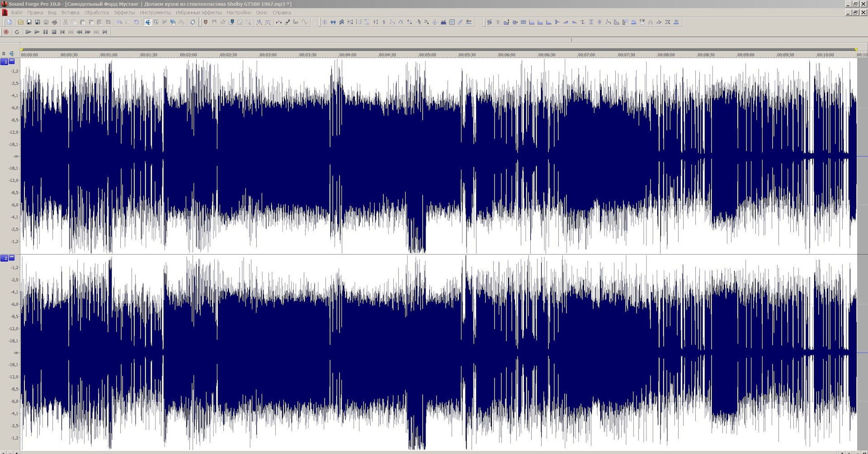Click the Pause button

click(x=45, y=32)
